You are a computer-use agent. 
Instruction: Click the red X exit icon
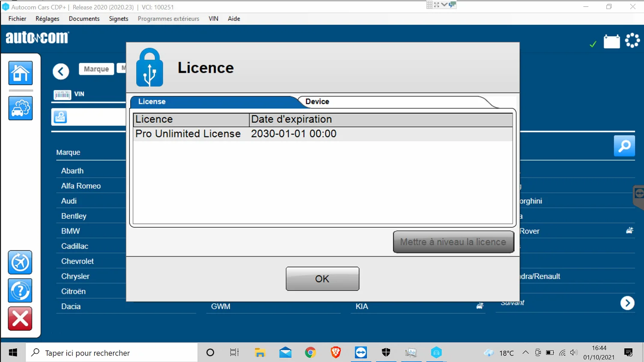coord(20,319)
